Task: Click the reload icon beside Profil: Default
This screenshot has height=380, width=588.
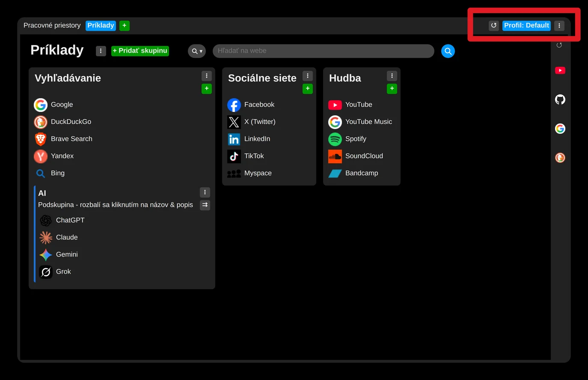Action: (494, 25)
